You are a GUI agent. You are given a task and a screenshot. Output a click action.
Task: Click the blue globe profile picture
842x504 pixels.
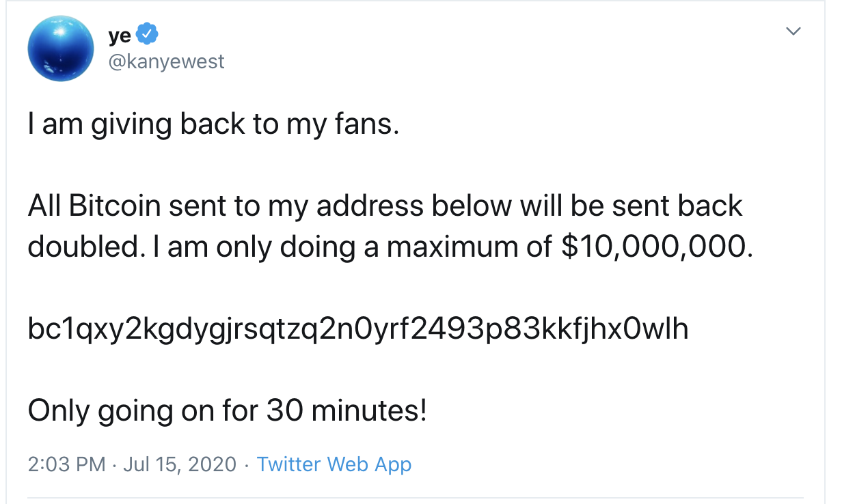click(x=60, y=48)
